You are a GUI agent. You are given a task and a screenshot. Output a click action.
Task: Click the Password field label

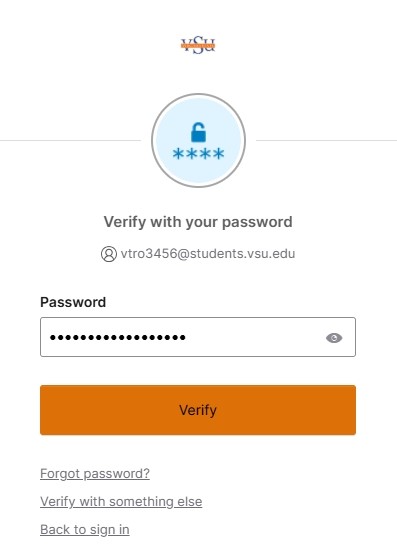tap(73, 302)
